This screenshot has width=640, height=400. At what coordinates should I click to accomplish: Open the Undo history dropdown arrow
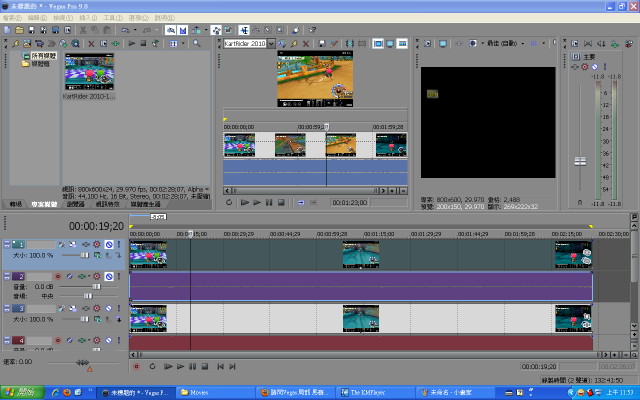[x=135, y=30]
